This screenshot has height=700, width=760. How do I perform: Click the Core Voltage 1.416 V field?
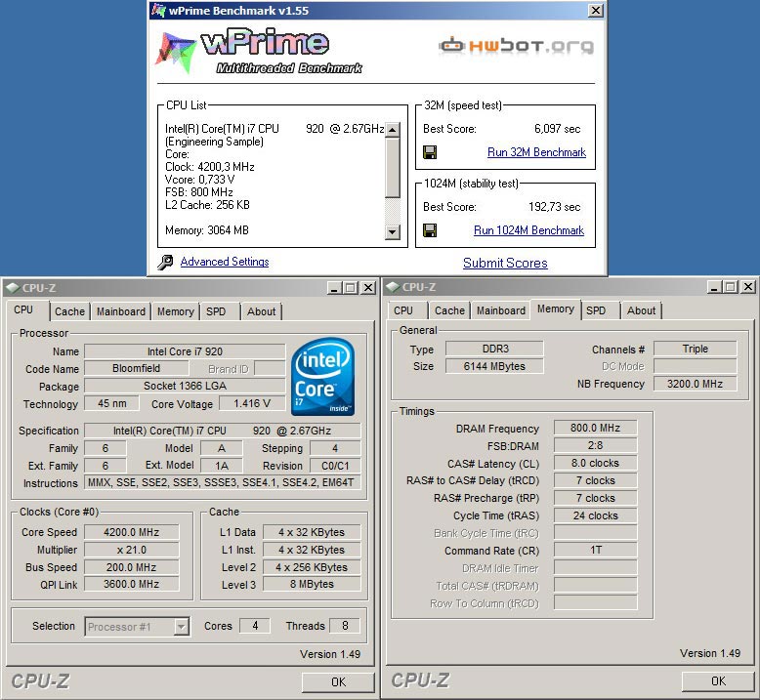point(252,403)
